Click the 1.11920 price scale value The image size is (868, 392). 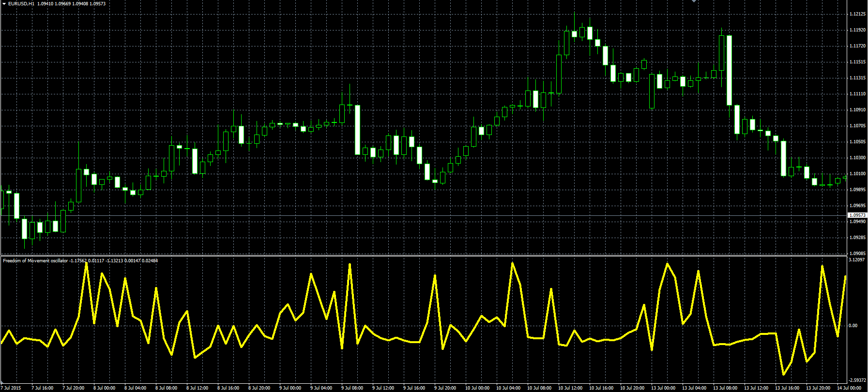pyautogui.click(x=857, y=30)
